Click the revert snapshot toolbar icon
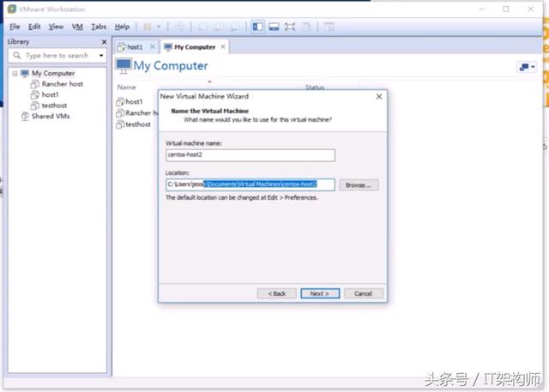Image resolution: width=549 pixels, height=392 pixels. (220, 27)
